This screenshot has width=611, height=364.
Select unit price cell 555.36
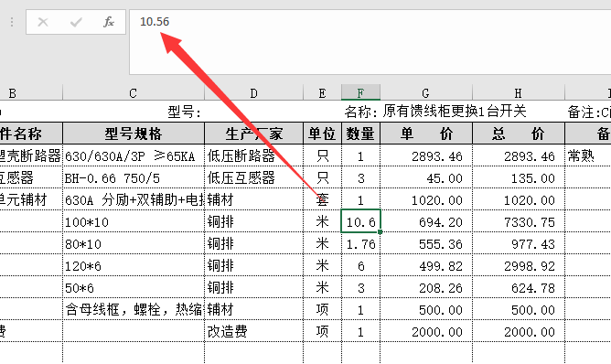coord(426,244)
